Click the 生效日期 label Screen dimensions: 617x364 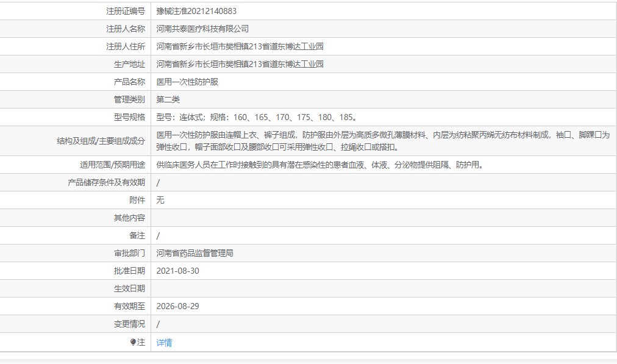point(129,289)
